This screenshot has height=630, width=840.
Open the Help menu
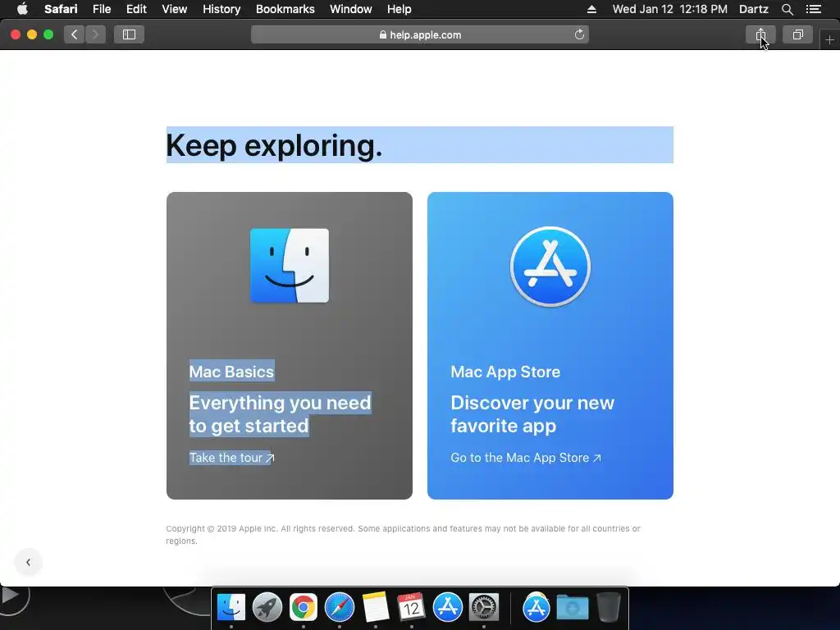399,9
